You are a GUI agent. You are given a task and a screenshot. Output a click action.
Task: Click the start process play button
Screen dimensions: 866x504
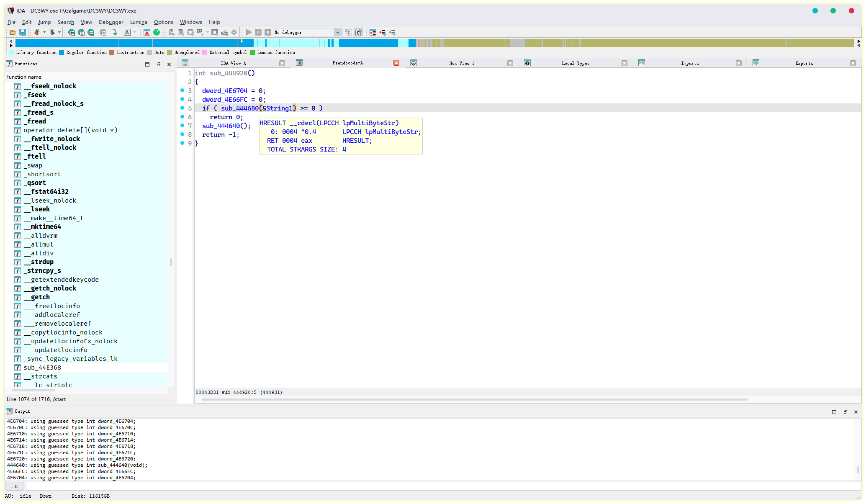[x=249, y=32]
